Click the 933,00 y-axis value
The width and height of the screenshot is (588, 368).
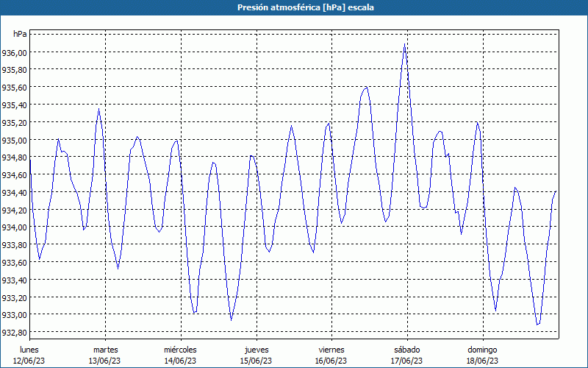coord(14,315)
